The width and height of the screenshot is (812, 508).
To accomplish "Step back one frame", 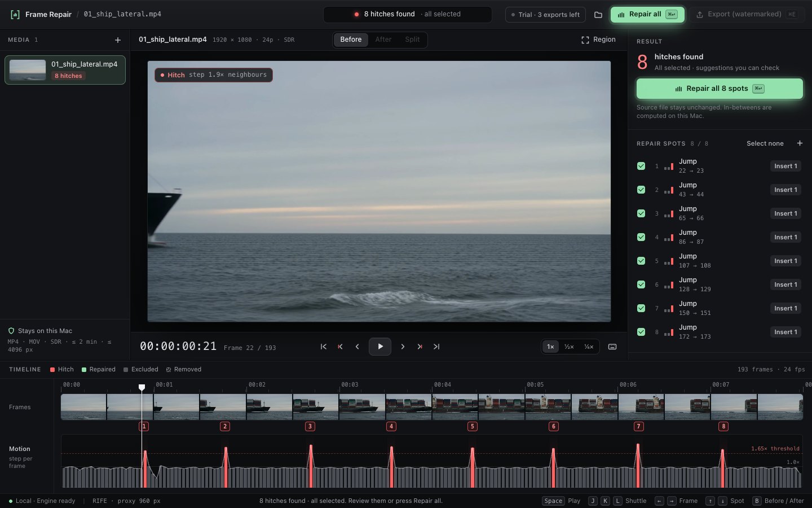I will (x=357, y=347).
